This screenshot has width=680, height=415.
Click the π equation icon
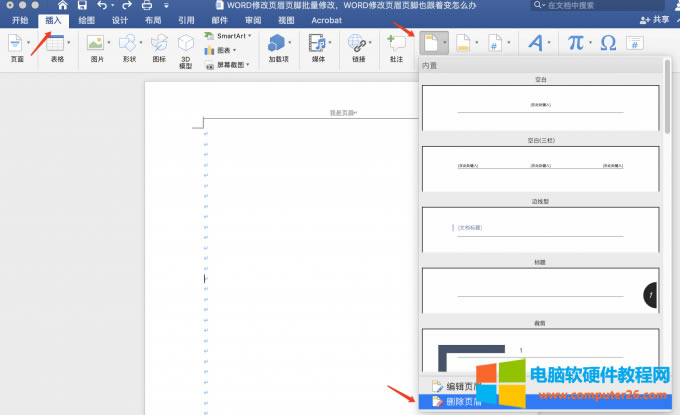tap(575, 43)
